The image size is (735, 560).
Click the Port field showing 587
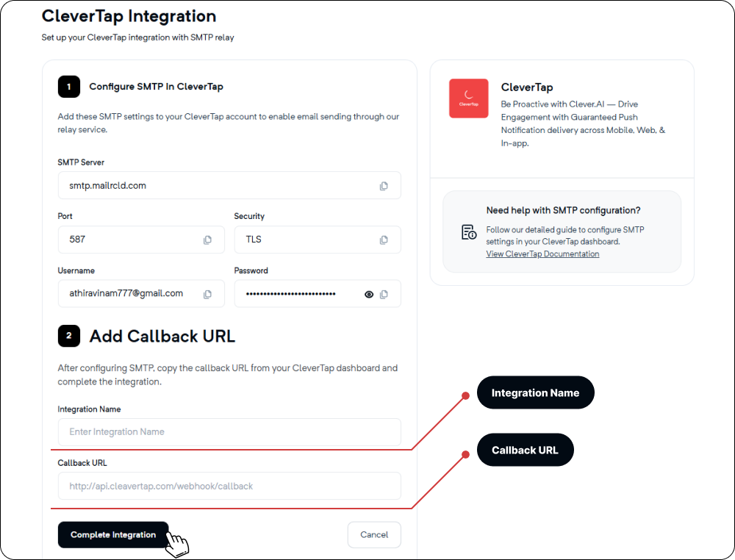point(141,240)
